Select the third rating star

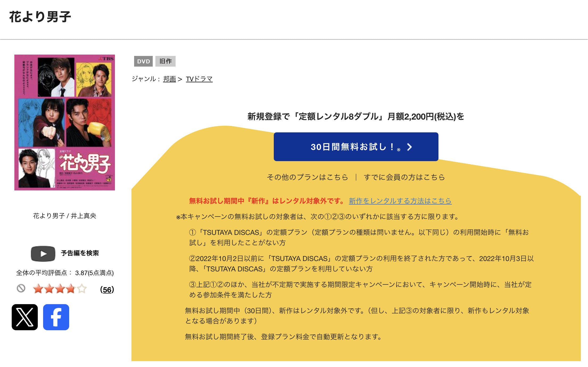pyautogui.click(x=60, y=289)
